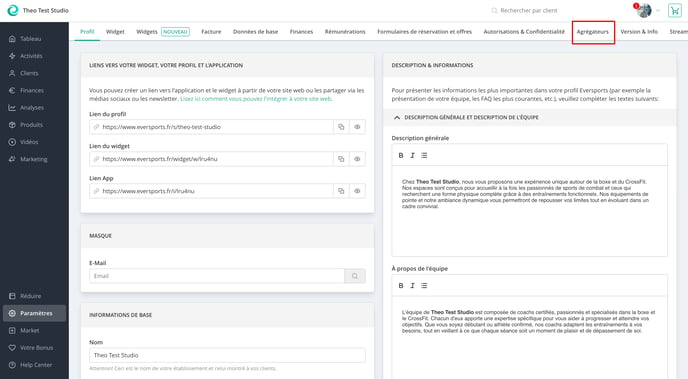Click the Eversports logo icon
The image size is (688, 379).
13,10
